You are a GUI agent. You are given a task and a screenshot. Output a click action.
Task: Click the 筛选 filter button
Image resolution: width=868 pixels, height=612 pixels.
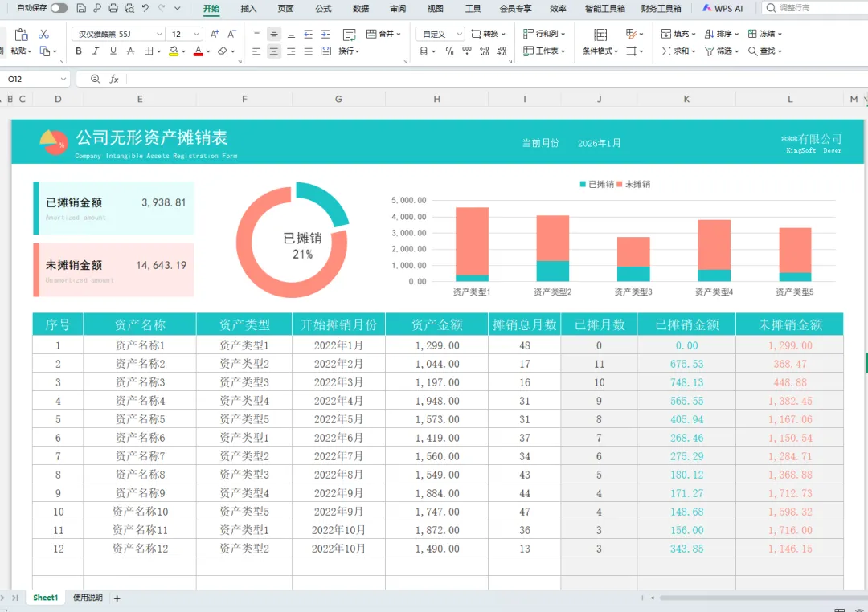pyautogui.click(x=721, y=51)
